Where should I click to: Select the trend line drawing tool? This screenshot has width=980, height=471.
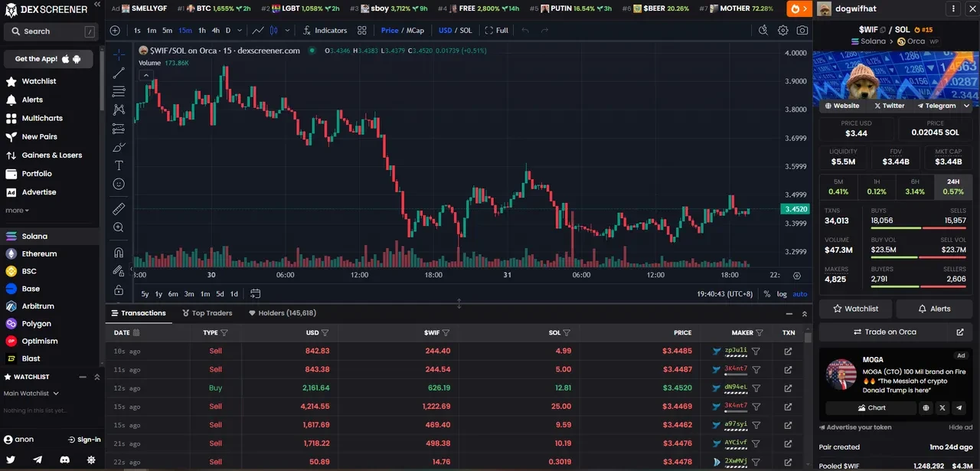pos(119,74)
